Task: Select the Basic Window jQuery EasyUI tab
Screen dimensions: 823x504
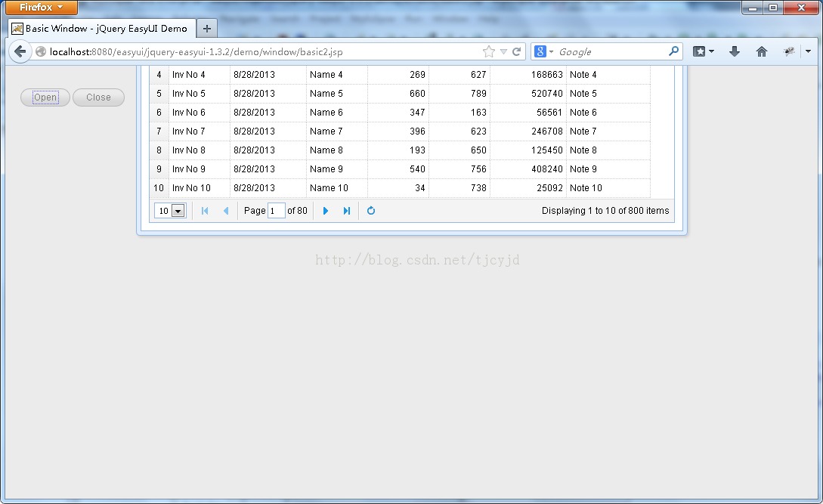Action: pos(102,29)
